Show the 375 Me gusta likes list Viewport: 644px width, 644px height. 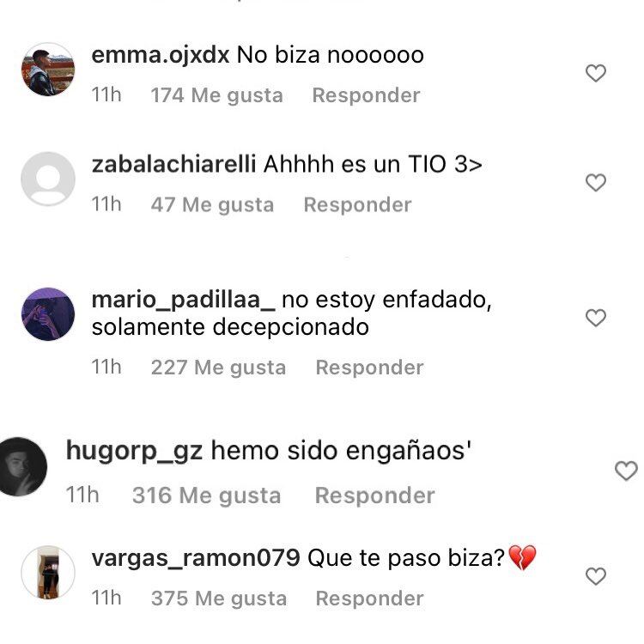pos(219,598)
